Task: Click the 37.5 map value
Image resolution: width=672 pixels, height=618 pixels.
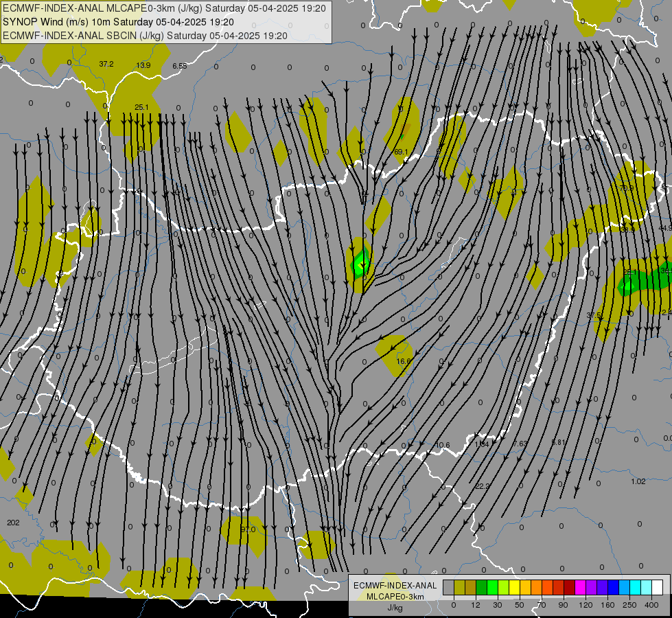Action: click(594, 315)
